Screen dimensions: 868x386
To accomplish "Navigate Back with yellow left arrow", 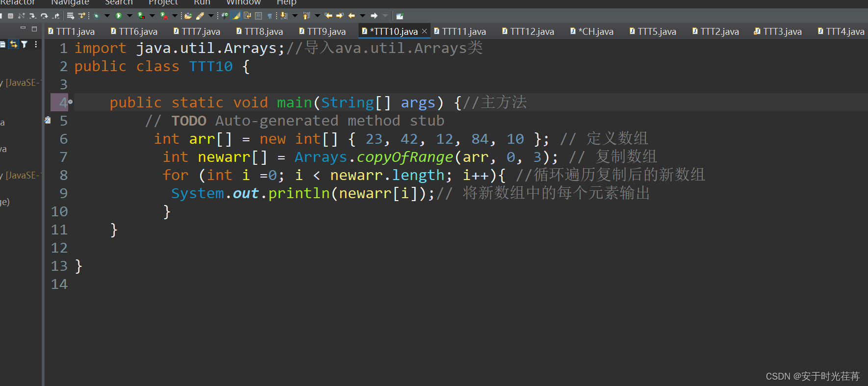I will pyautogui.click(x=352, y=16).
